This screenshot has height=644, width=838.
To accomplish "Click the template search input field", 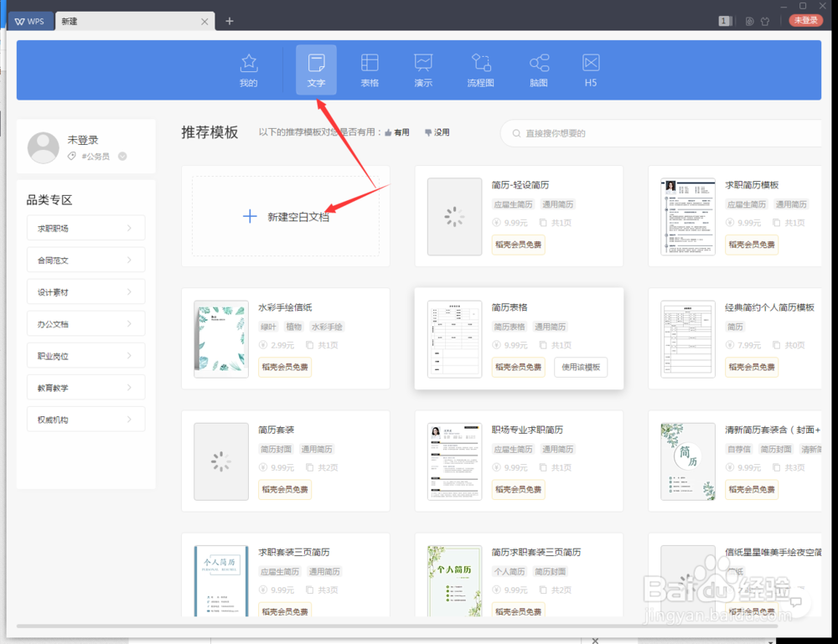I will (x=662, y=133).
